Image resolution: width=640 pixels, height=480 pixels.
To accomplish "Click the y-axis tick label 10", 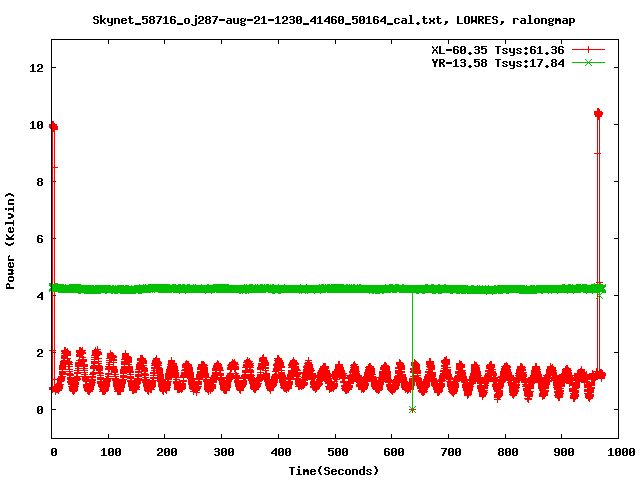I will click(x=36, y=125).
